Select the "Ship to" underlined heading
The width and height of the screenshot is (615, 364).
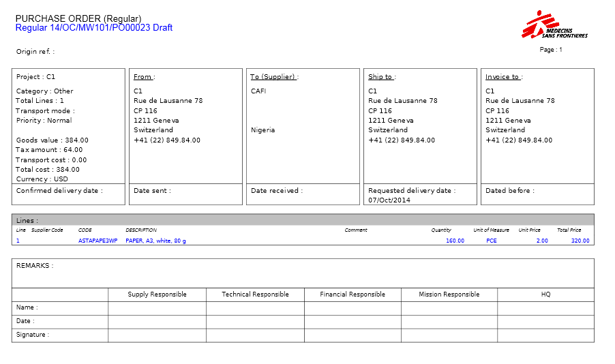pos(382,77)
